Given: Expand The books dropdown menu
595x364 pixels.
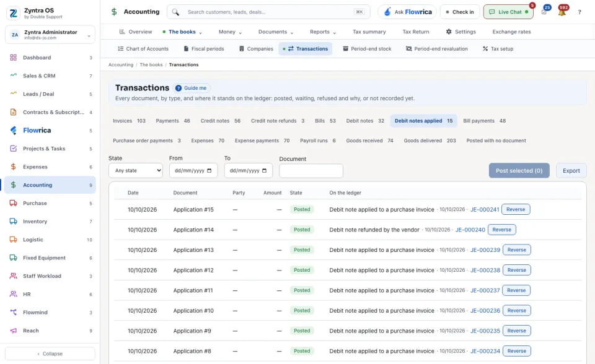Looking at the screenshot, I should click(182, 32).
